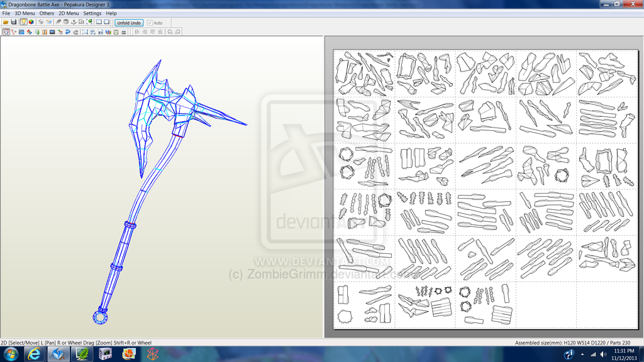The image size is (644, 362).
Task: Open the Settings menu
Action: 92,13
